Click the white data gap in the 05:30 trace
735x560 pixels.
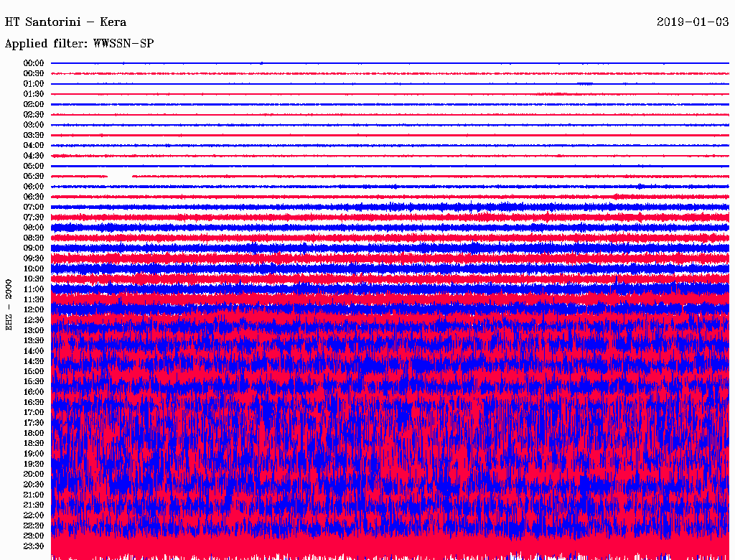[x=119, y=176]
